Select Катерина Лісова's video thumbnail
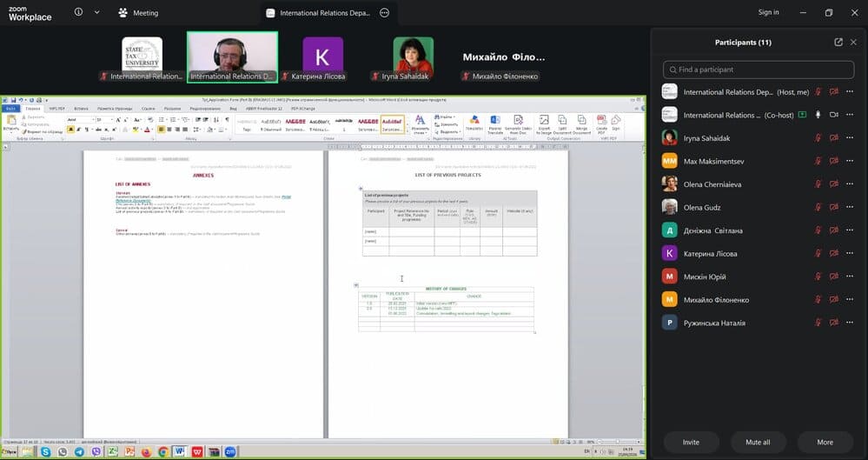The image size is (868, 460). (x=322, y=57)
